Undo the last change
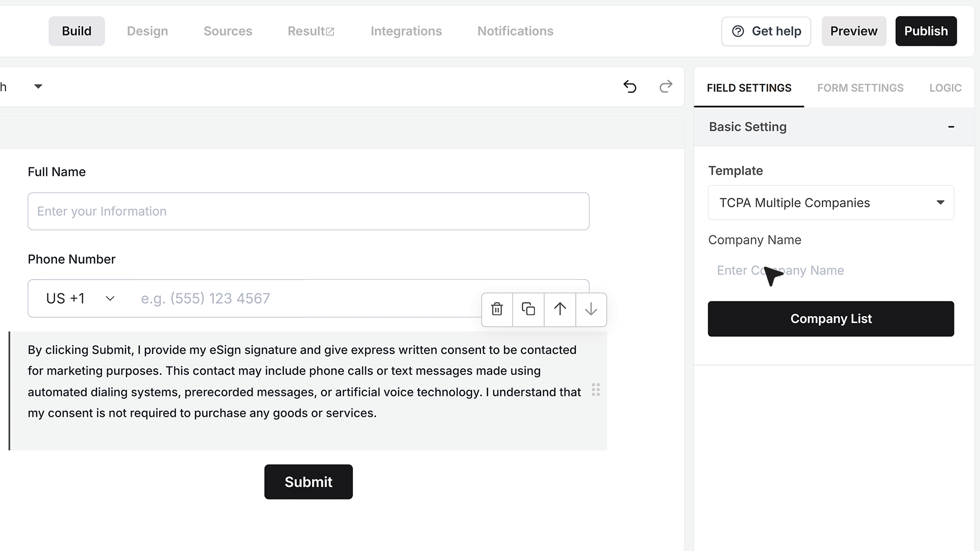This screenshot has height=551, width=980. [630, 87]
